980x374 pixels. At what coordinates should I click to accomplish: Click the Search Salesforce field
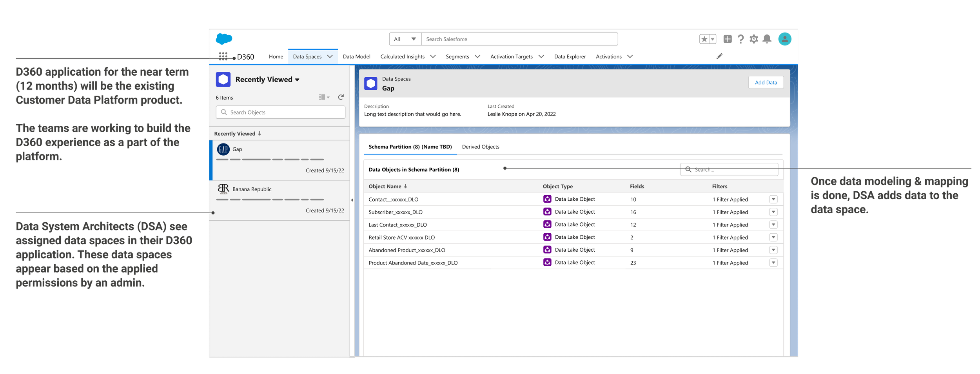point(519,39)
